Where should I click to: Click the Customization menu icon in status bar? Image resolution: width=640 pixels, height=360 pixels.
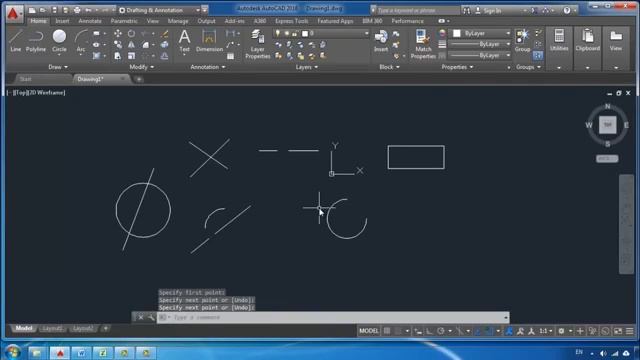click(629, 331)
